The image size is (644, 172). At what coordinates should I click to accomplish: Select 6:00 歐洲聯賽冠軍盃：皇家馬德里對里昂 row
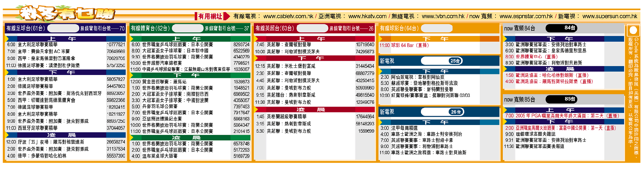tap(564, 51)
